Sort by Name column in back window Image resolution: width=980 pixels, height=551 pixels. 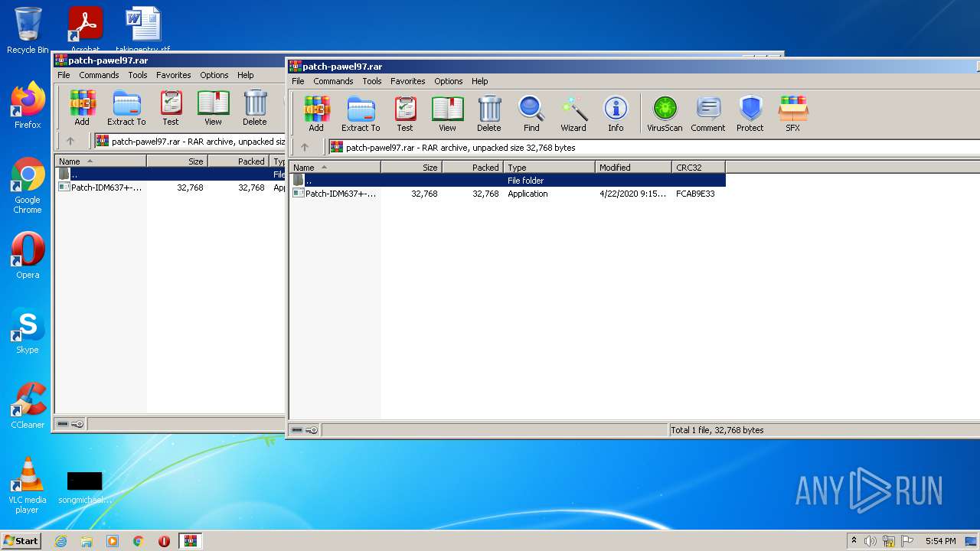pyautogui.click(x=101, y=161)
